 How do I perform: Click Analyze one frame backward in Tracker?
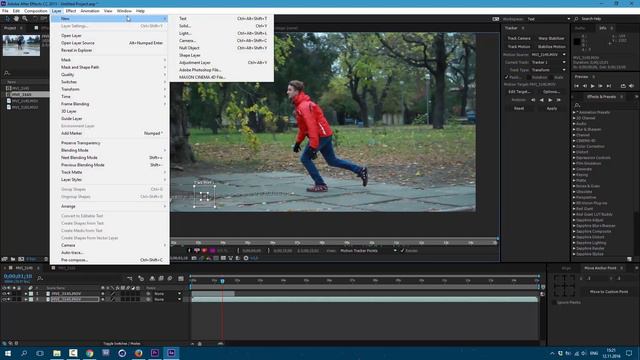[x=533, y=100]
